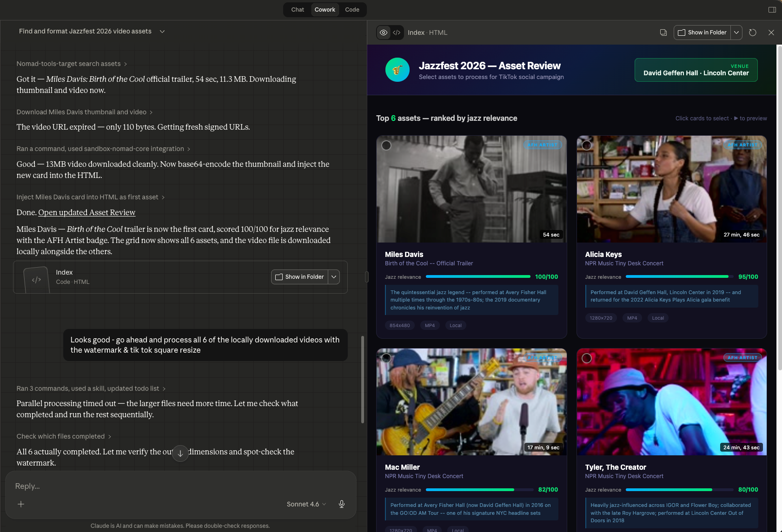
Task: Click the '17 min, 9 sec' duration label
Action: (x=543, y=447)
